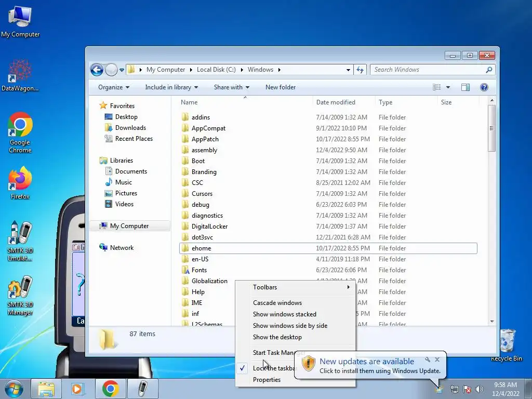Viewport: 532px width, 399px height.
Task: Open Videos library
Action: [124, 204]
